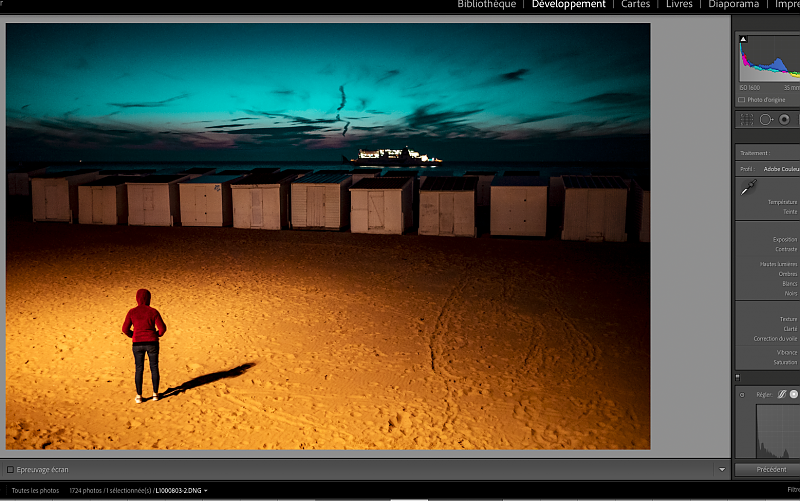This screenshot has width=800, height=501.
Task: Click the shadow clipping triangle in histogram
Action: point(743,39)
